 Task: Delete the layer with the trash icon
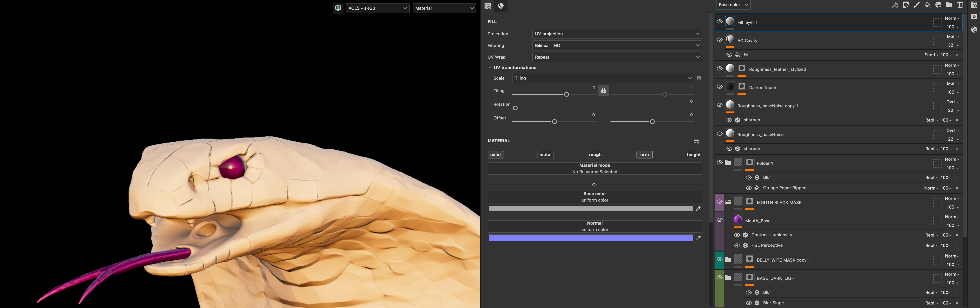(960, 5)
